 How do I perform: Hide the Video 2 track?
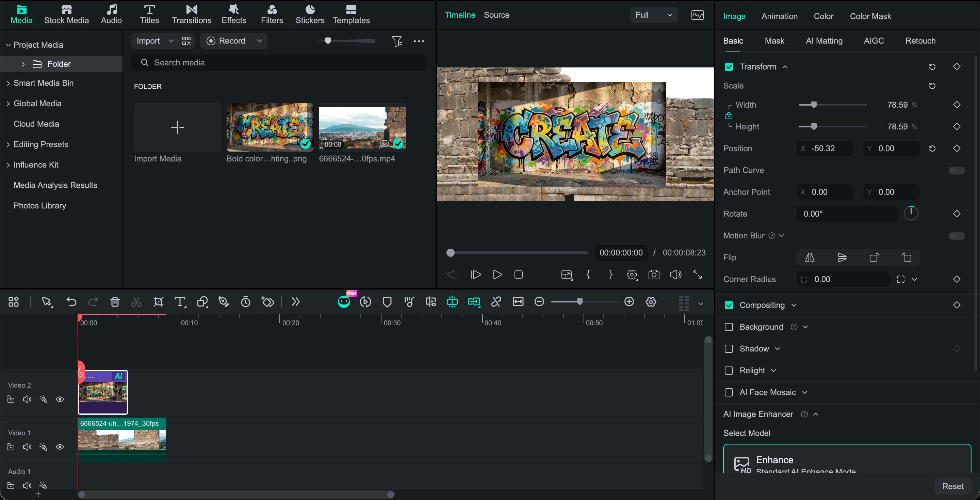(x=60, y=399)
